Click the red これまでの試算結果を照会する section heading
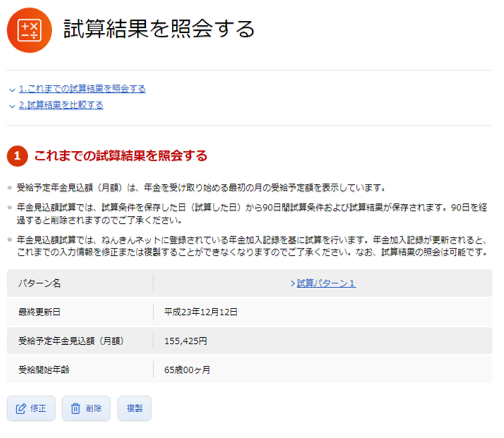This screenshot has height=438, width=504. [121, 156]
